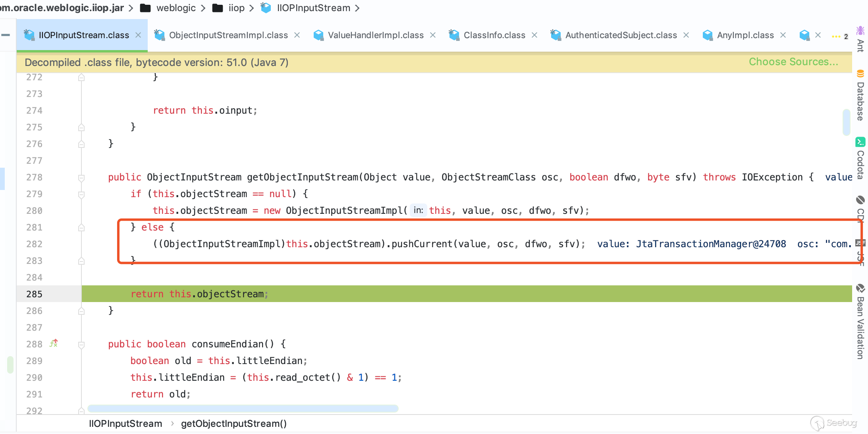Click the editor horizontal scrollbar
868x434 pixels.
click(243, 408)
